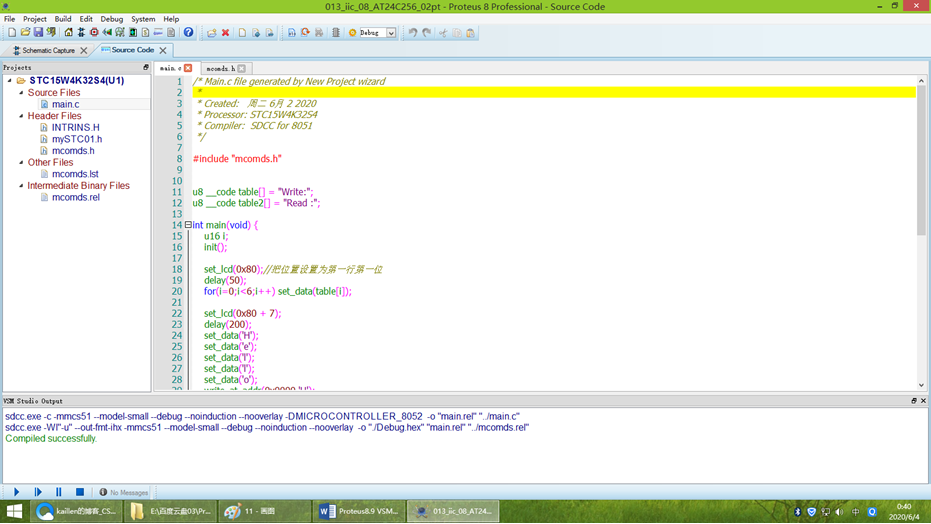Collapse the STC15W4K32S4(U1) project node
This screenshot has width=931, height=524.
(x=10, y=80)
